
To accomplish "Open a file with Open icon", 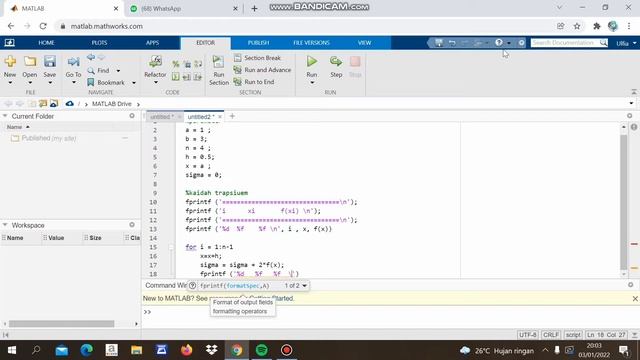I will tap(29, 62).
